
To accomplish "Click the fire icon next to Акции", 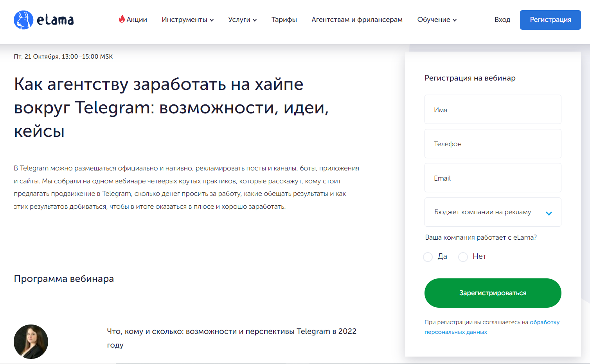I will pos(122,19).
